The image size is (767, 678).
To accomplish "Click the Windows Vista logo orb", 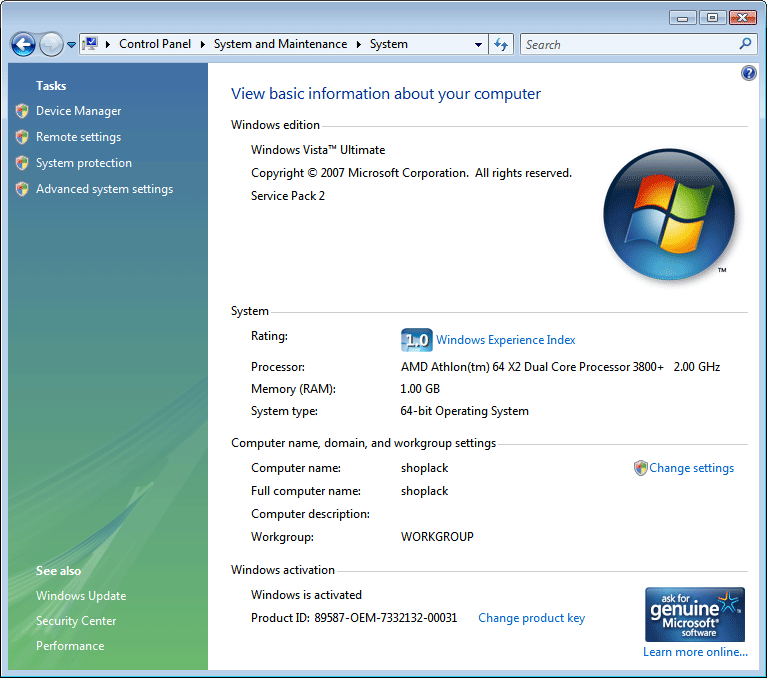I will (x=669, y=215).
